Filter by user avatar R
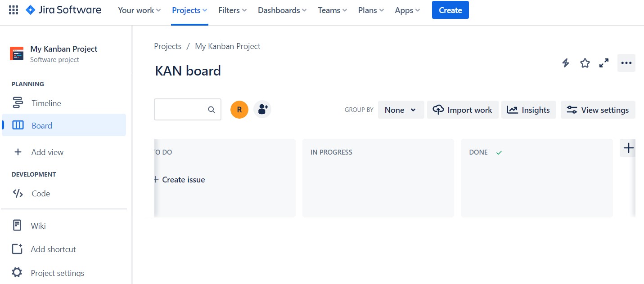Viewport: 644px width, 284px height. point(239,110)
